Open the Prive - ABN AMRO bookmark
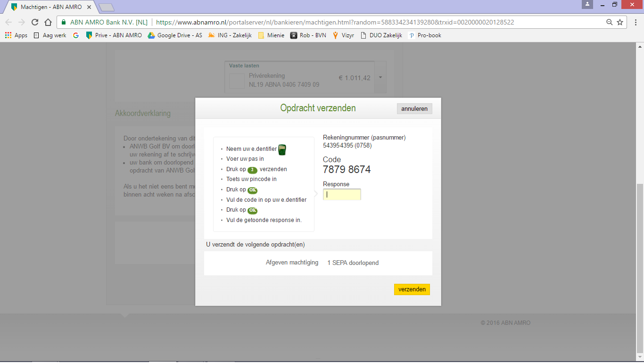 coord(114,35)
